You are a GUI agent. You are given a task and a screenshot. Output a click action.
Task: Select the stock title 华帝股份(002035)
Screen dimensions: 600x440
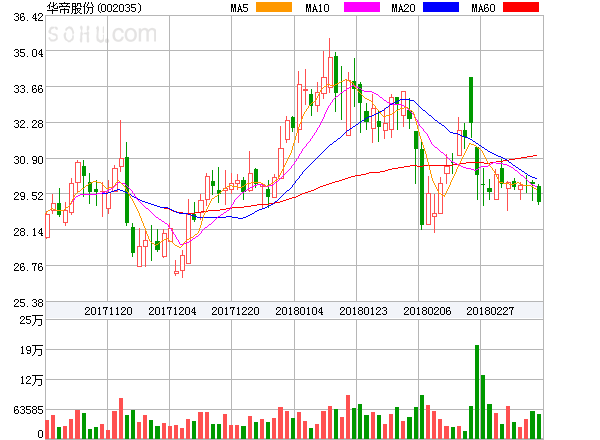94,8
